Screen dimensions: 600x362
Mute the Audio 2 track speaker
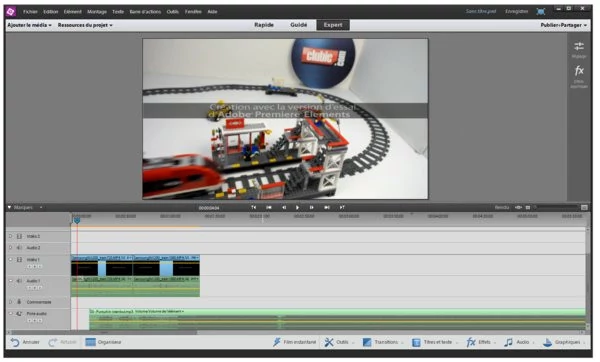pyautogui.click(x=19, y=248)
